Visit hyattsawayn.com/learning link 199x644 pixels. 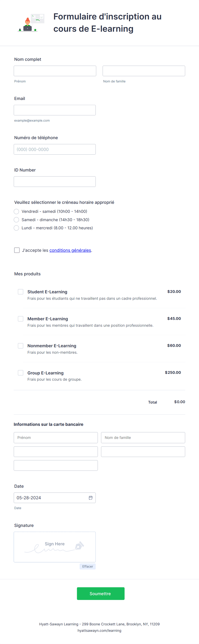[x=99, y=631]
